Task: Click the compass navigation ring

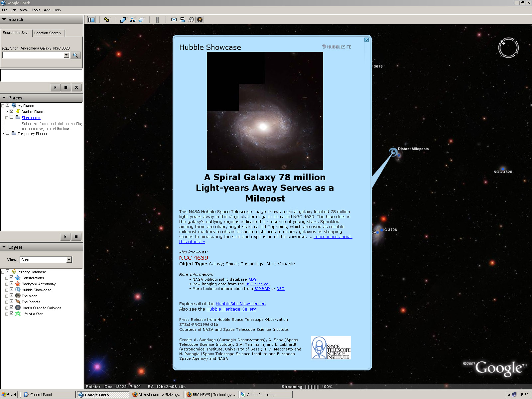Action: pos(508,48)
